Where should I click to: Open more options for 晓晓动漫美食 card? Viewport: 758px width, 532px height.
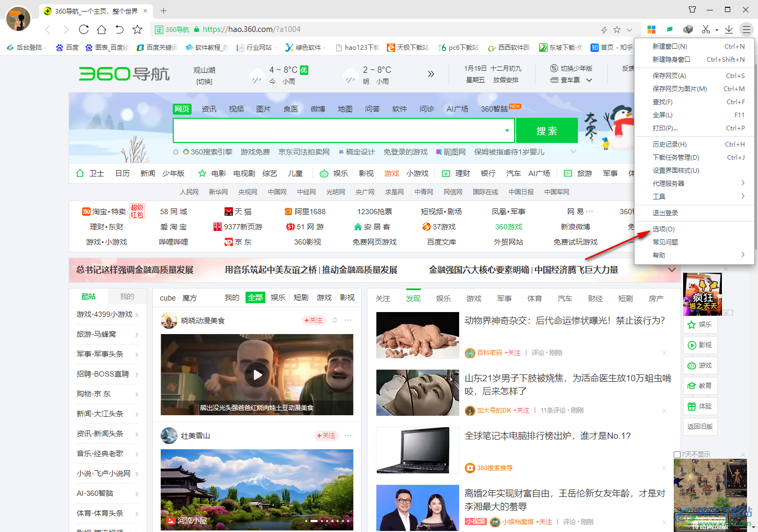pos(348,320)
